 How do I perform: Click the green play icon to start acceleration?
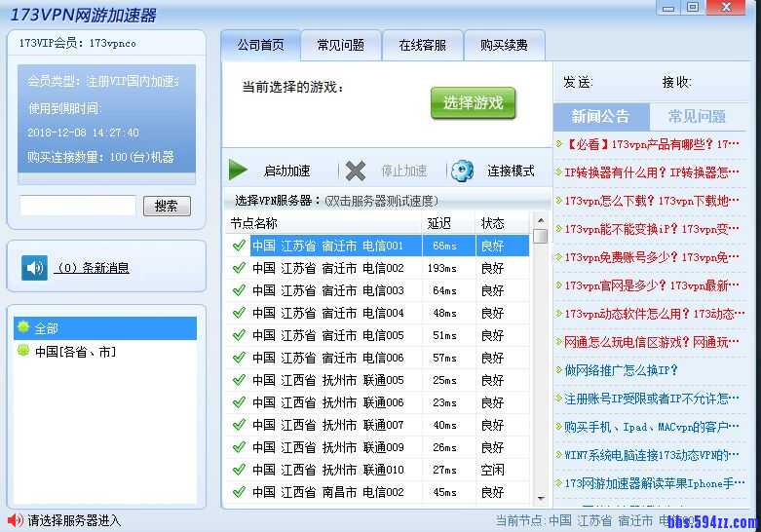point(238,171)
